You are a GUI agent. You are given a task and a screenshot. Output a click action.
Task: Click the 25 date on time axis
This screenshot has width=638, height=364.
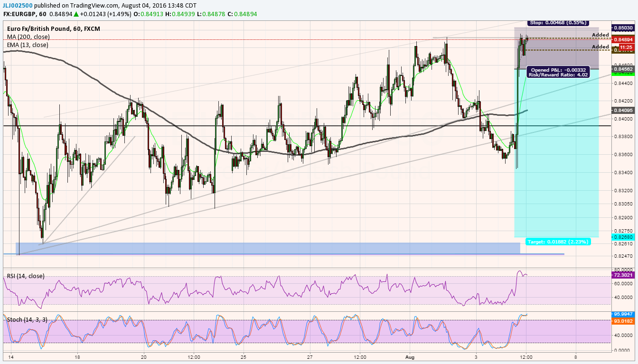click(x=243, y=356)
